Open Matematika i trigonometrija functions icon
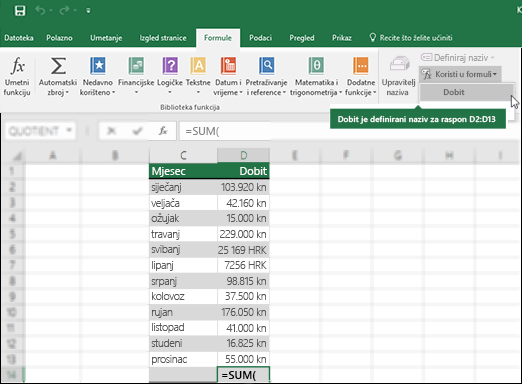 click(x=316, y=65)
